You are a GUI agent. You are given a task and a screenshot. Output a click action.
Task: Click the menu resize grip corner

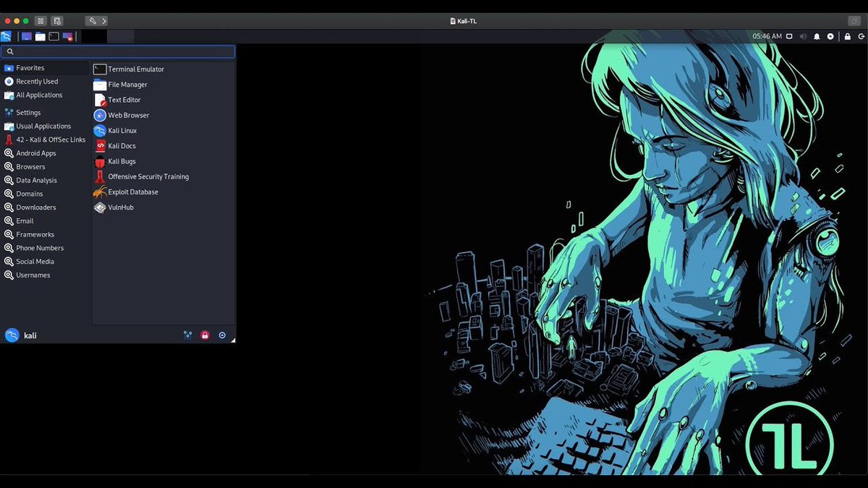click(x=233, y=341)
